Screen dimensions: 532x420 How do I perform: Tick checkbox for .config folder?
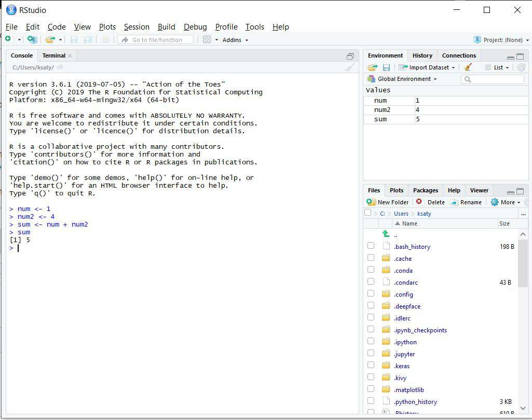[x=371, y=293]
